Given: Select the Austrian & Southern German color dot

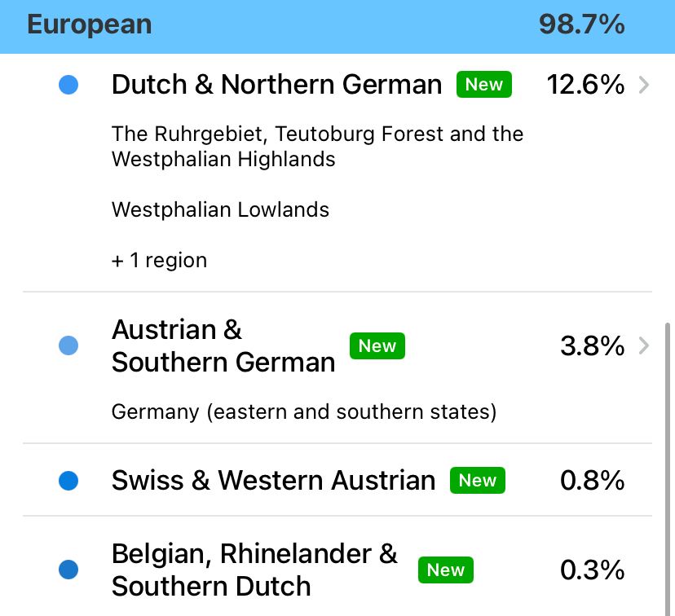Looking at the screenshot, I should pos(68,345).
